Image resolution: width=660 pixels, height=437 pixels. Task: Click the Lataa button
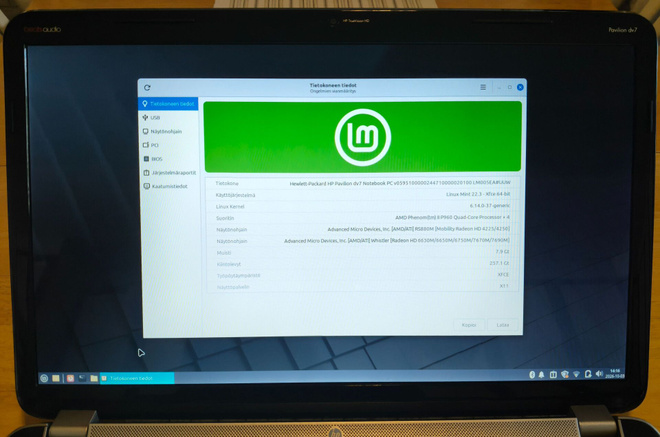pos(503,325)
